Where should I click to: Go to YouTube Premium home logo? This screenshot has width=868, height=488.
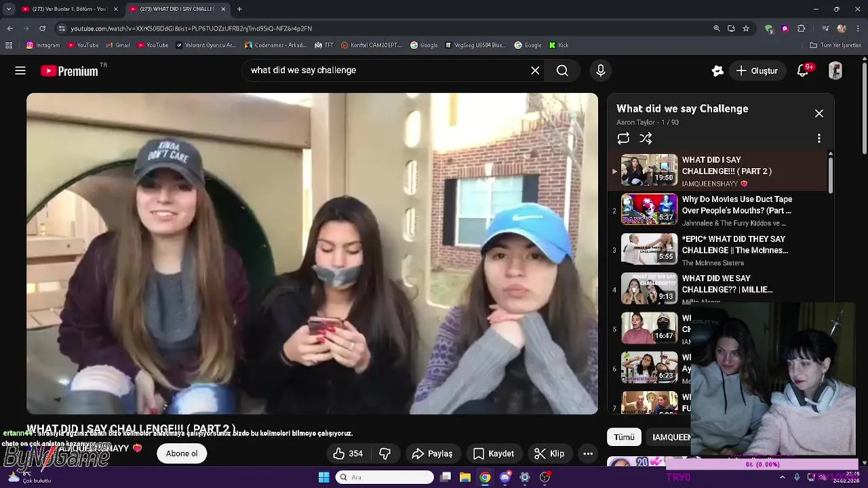pyautogui.click(x=69, y=71)
